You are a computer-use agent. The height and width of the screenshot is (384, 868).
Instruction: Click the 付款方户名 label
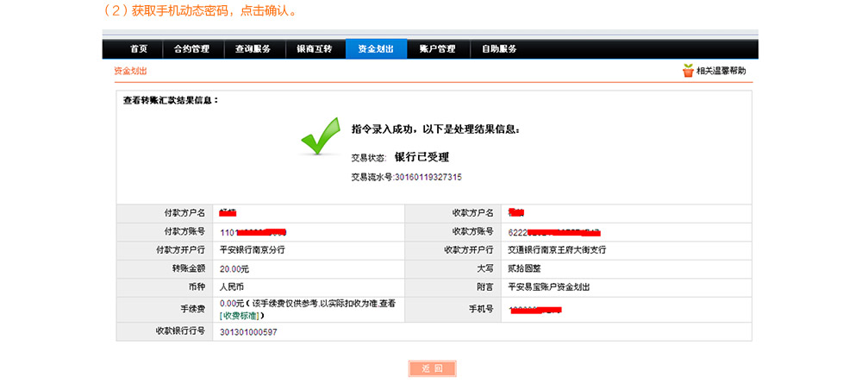[x=184, y=213]
